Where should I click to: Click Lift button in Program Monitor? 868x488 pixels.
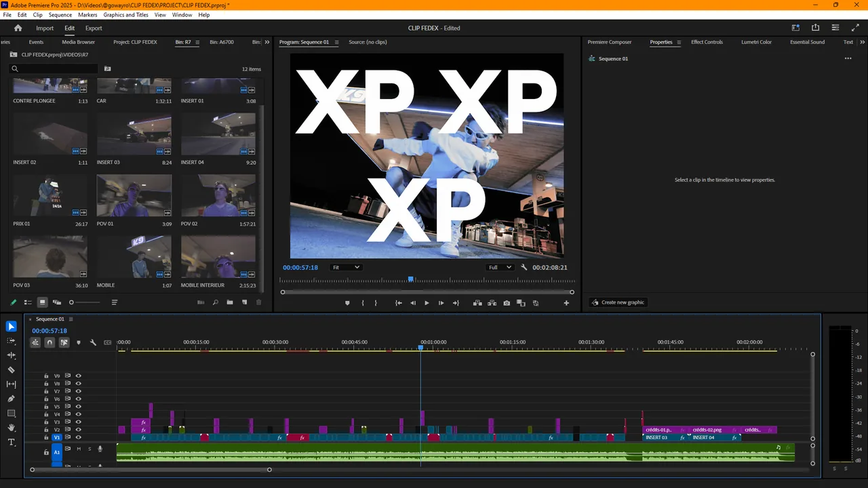pyautogui.click(x=477, y=303)
